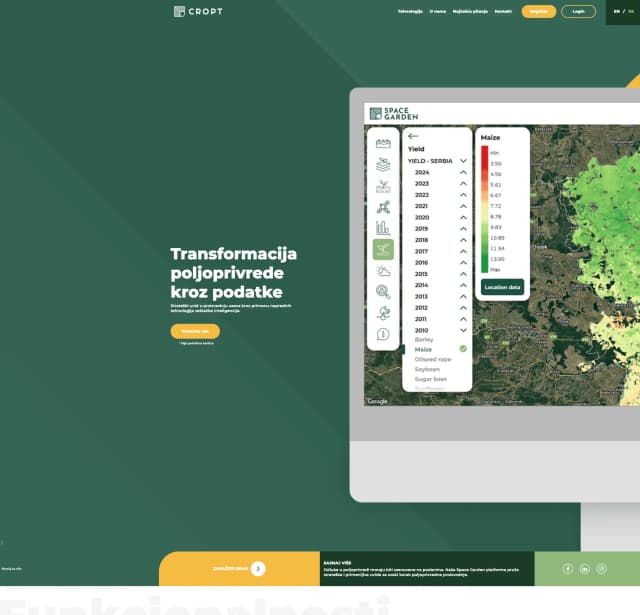Image resolution: width=640 pixels, height=615 pixels.
Task: Open the Tehnologija menu item
Action: click(x=410, y=11)
